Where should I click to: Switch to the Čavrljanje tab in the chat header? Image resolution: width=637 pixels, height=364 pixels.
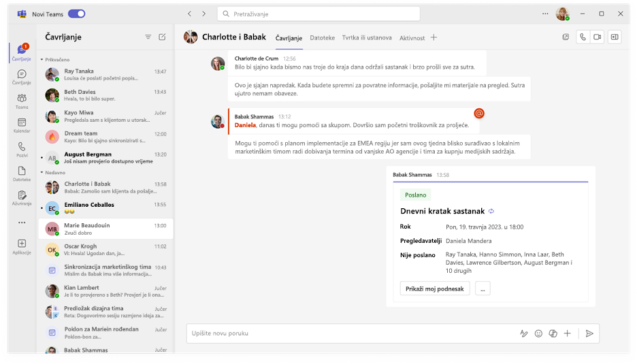tap(289, 38)
